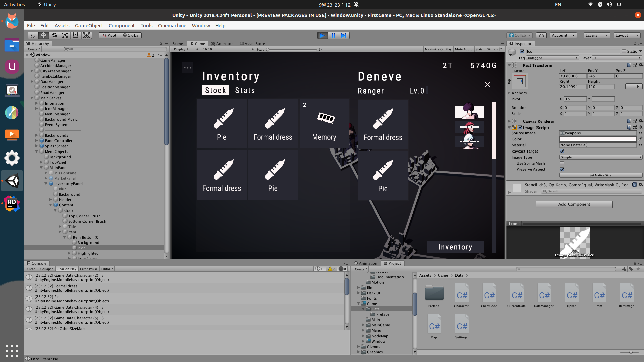Expand the TopPanel tree node

coord(41,162)
